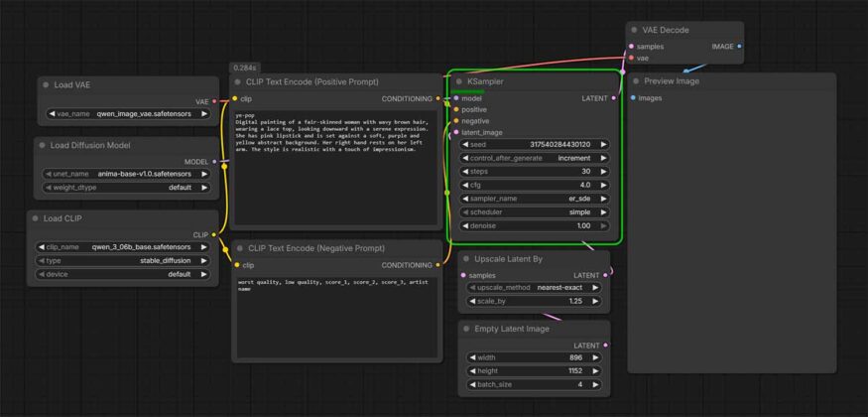Next scheduler with right arrow
The height and width of the screenshot is (417, 868).
[x=603, y=212]
